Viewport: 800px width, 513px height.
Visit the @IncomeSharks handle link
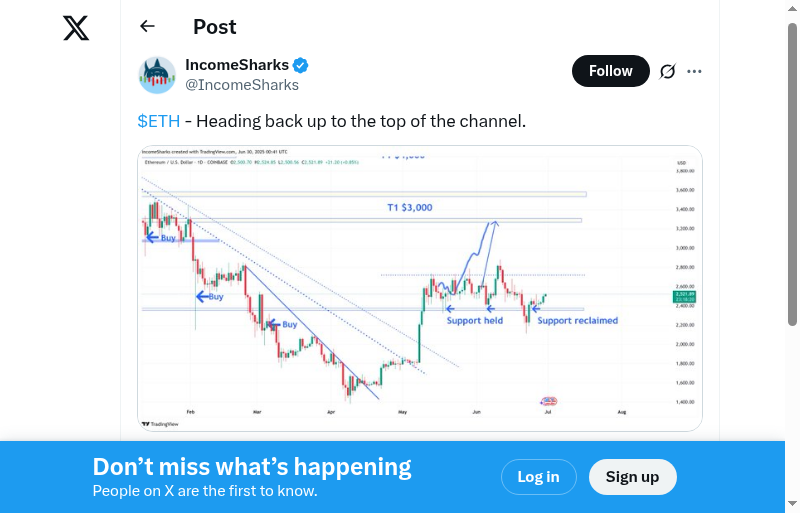pos(242,85)
